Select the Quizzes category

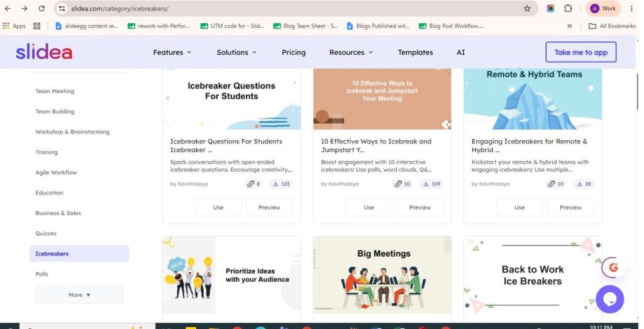pos(46,233)
